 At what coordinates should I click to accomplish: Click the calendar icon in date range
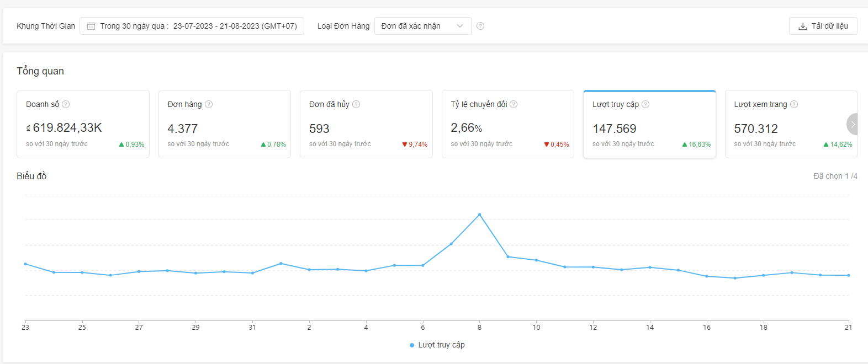91,26
